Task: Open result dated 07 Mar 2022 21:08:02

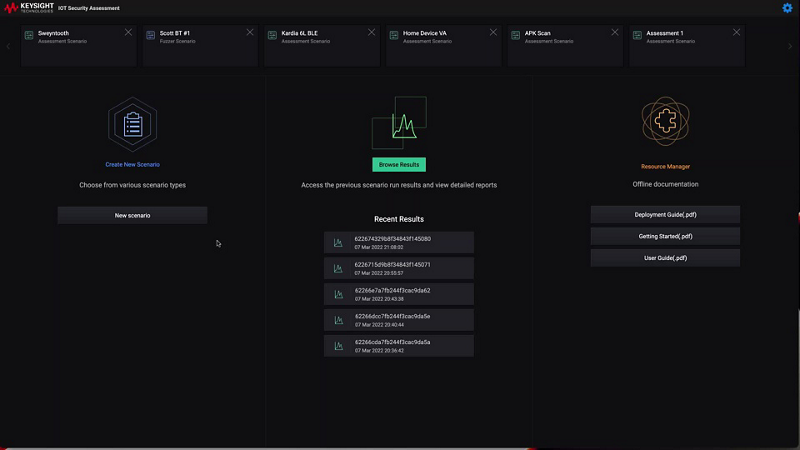Action: (x=399, y=242)
